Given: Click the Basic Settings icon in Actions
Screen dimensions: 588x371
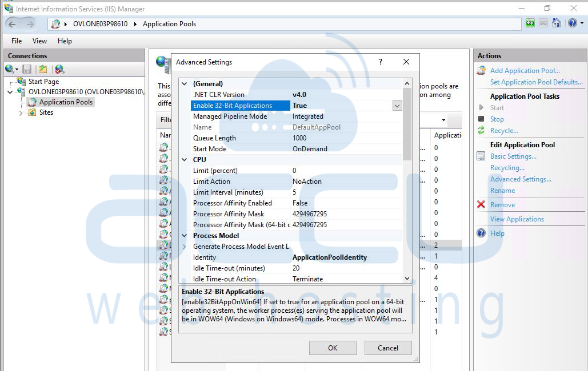Looking at the screenshot, I should tap(481, 156).
